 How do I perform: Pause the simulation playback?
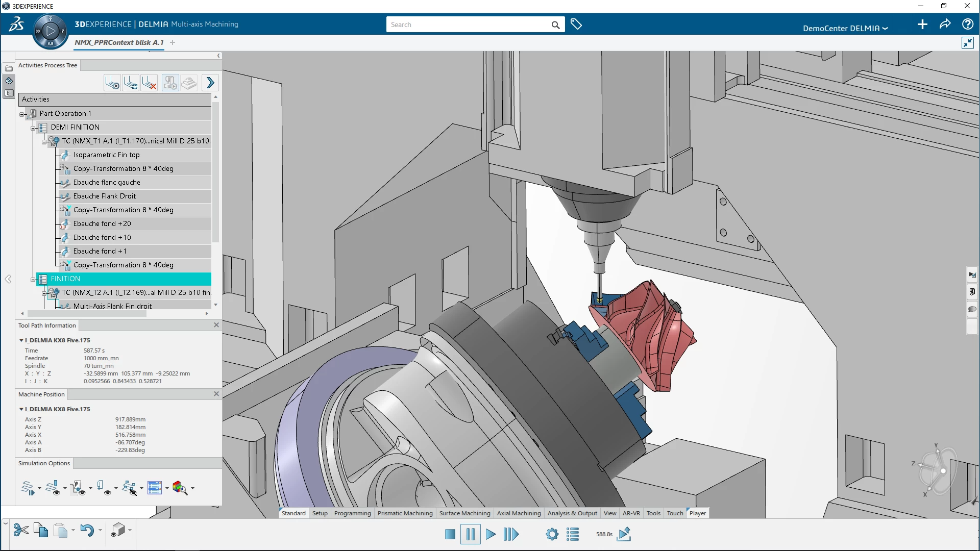(x=470, y=534)
